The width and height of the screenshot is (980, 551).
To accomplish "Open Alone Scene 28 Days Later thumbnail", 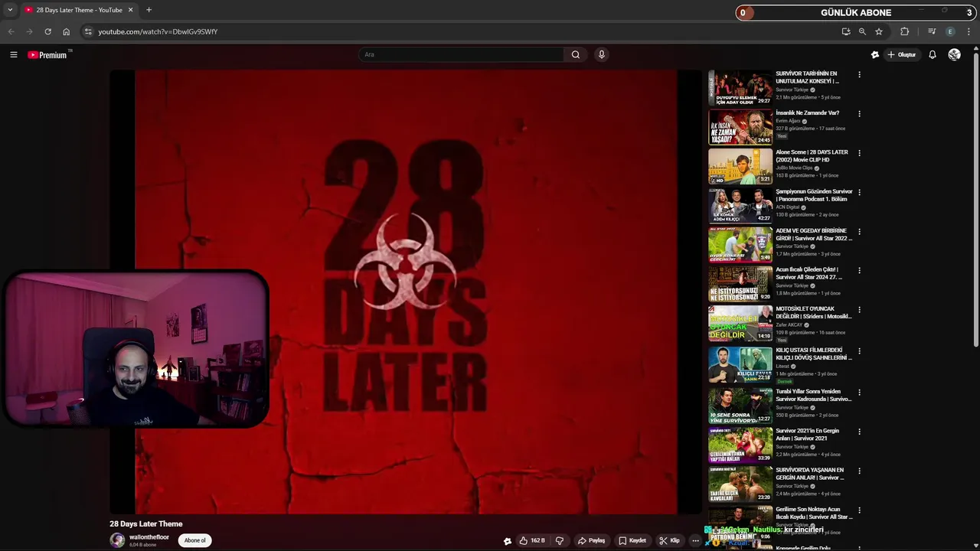I will [740, 166].
